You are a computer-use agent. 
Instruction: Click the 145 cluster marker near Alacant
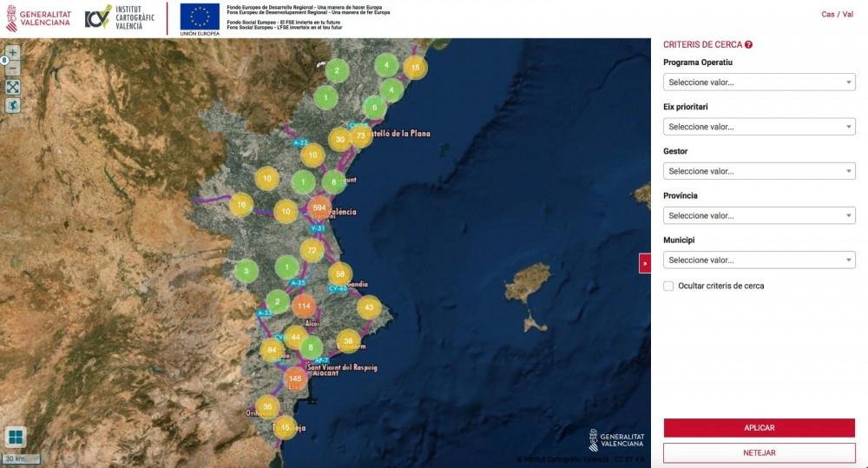pyautogui.click(x=295, y=379)
